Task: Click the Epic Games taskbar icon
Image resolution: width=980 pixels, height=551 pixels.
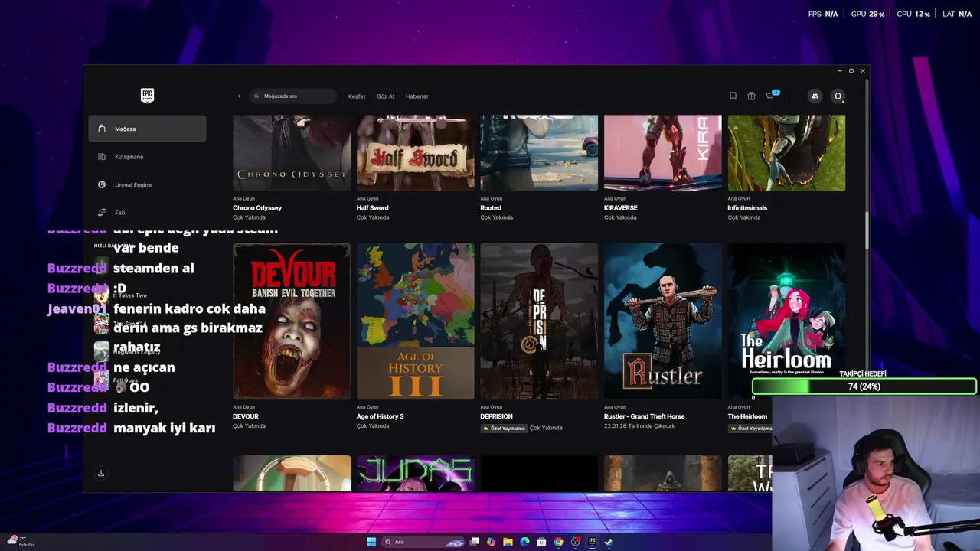Action: (592, 542)
